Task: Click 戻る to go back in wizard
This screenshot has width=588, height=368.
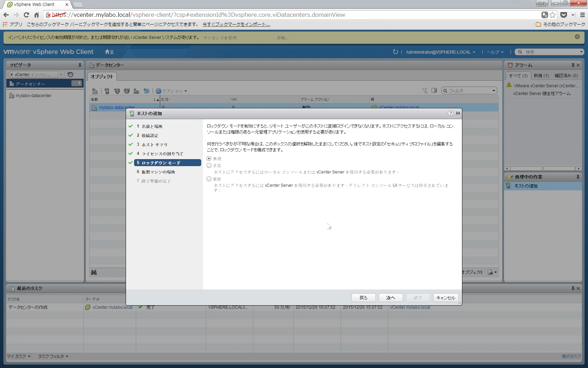Action: 363,298
